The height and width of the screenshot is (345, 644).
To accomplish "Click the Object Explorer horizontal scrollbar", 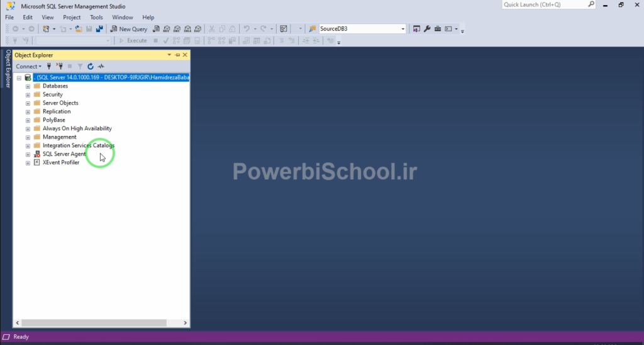I will (x=94, y=322).
